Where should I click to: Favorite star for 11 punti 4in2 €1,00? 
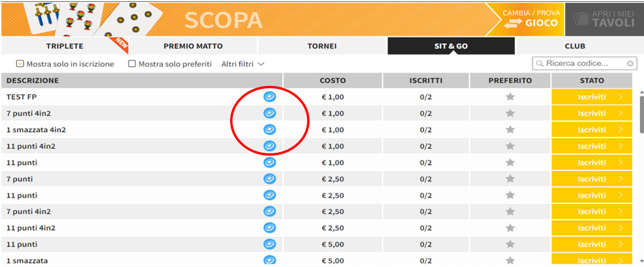point(510,146)
